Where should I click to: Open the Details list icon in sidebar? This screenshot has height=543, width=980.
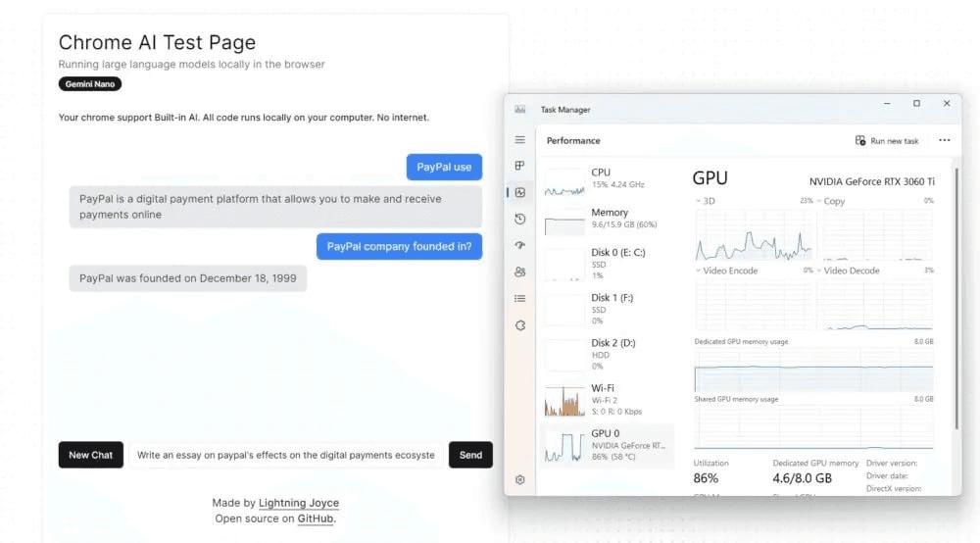pos(520,299)
